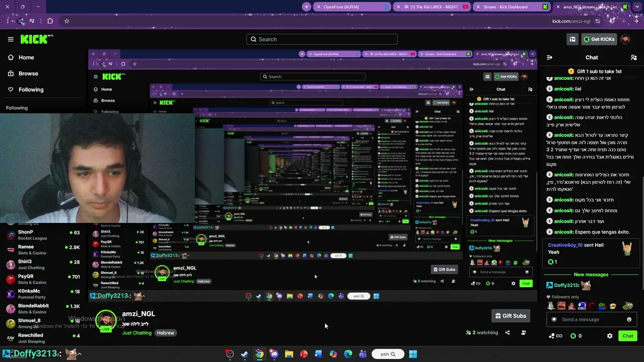Click the gold coin badge in the gift banner

tap(571, 71)
